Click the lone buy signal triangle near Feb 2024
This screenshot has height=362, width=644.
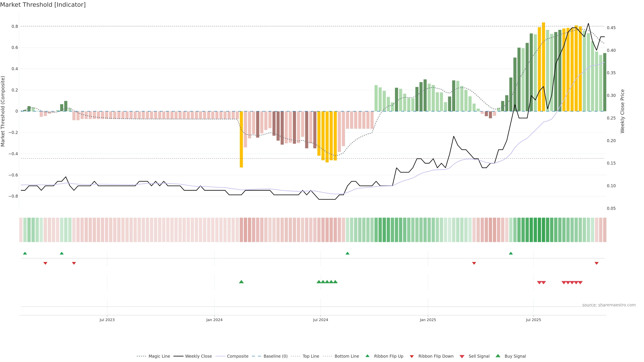point(241,282)
